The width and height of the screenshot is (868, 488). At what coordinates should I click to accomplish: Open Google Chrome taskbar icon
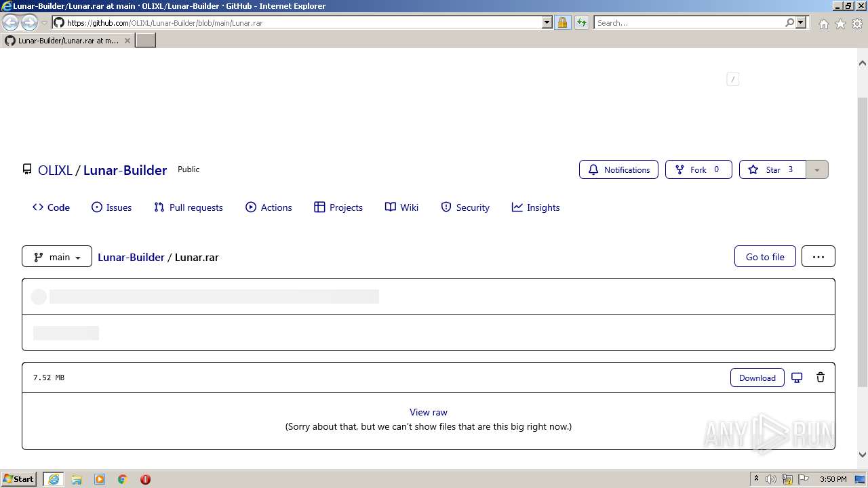coord(123,479)
